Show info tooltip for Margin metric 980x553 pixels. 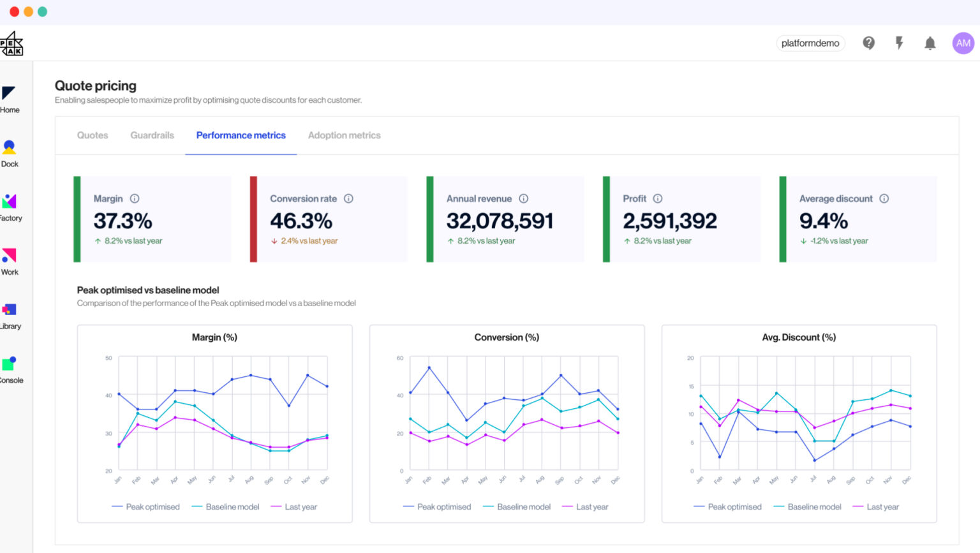135,198
